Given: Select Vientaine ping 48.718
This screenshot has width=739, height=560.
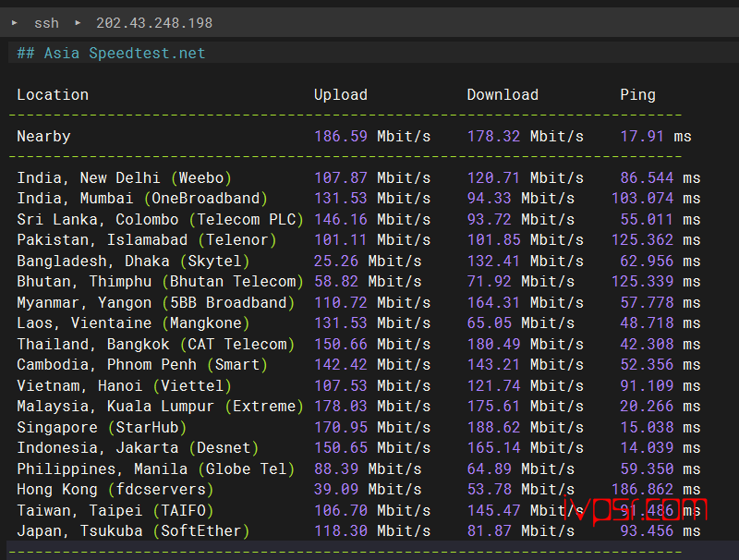Looking at the screenshot, I should [647, 323].
